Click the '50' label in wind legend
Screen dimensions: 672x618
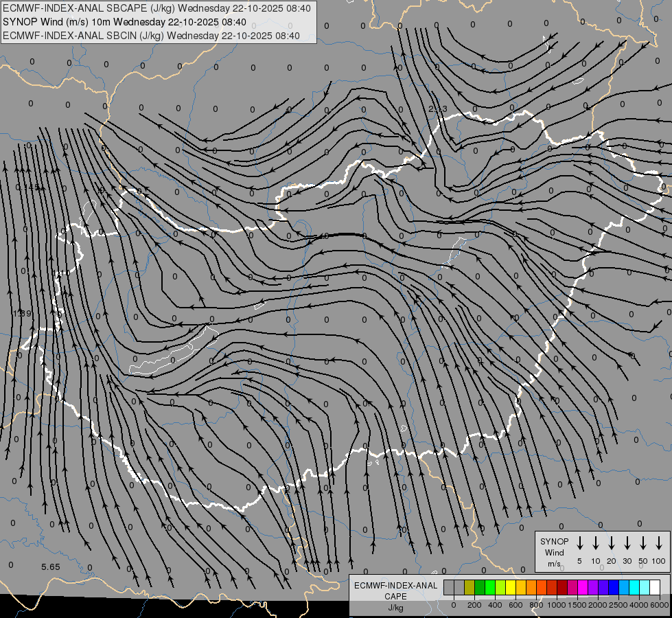pyautogui.click(x=643, y=561)
